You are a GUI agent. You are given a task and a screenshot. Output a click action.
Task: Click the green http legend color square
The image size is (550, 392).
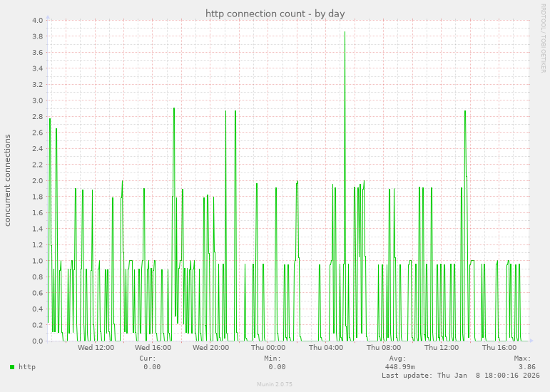click(x=12, y=367)
